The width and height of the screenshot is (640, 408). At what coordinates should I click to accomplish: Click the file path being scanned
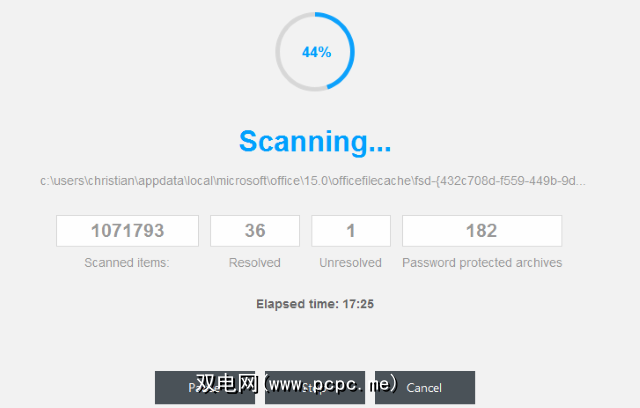click(313, 181)
